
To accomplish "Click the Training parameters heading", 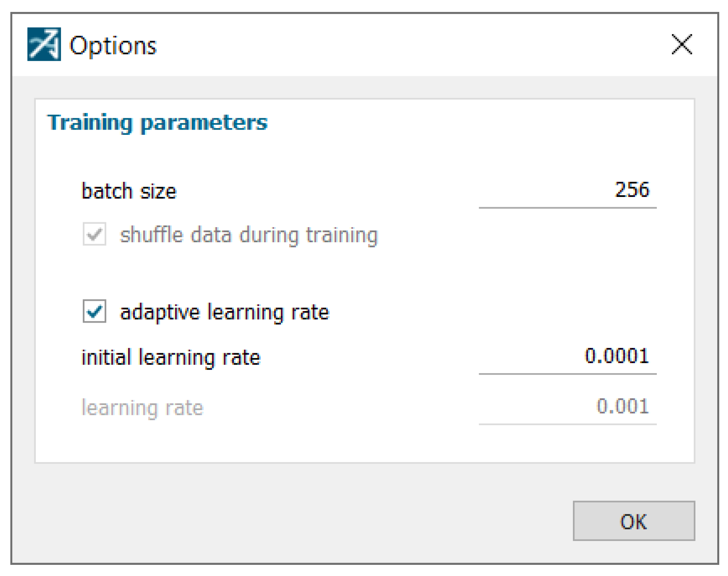I will point(158,122).
